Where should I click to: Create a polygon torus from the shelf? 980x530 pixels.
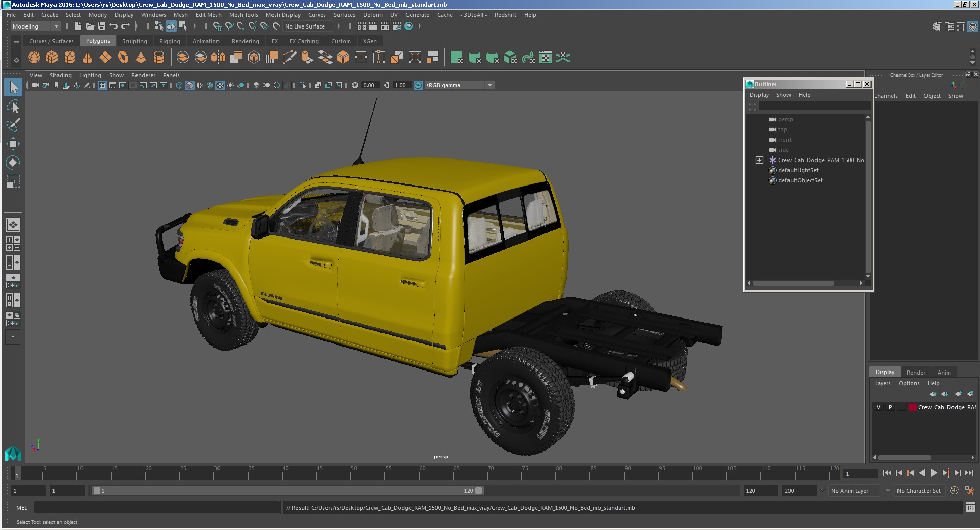click(123, 58)
